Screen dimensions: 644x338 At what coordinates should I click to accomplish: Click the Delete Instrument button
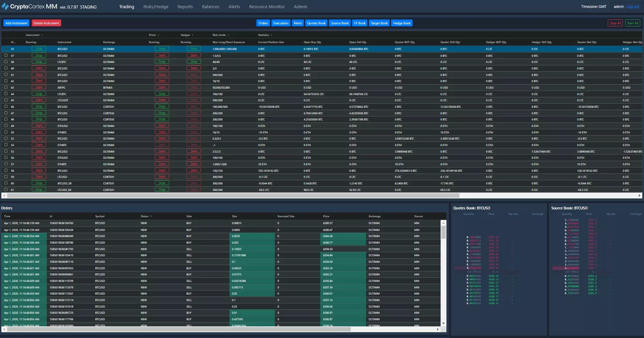tap(46, 23)
